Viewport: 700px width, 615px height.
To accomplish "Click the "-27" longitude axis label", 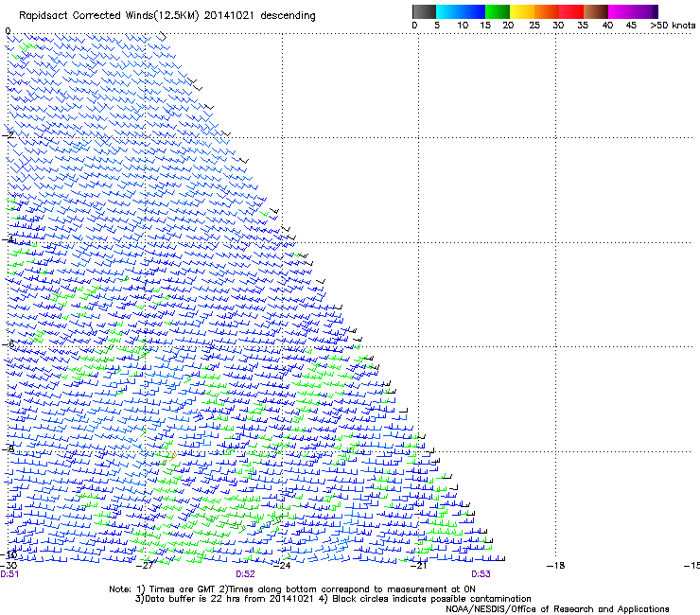I will click(147, 566).
